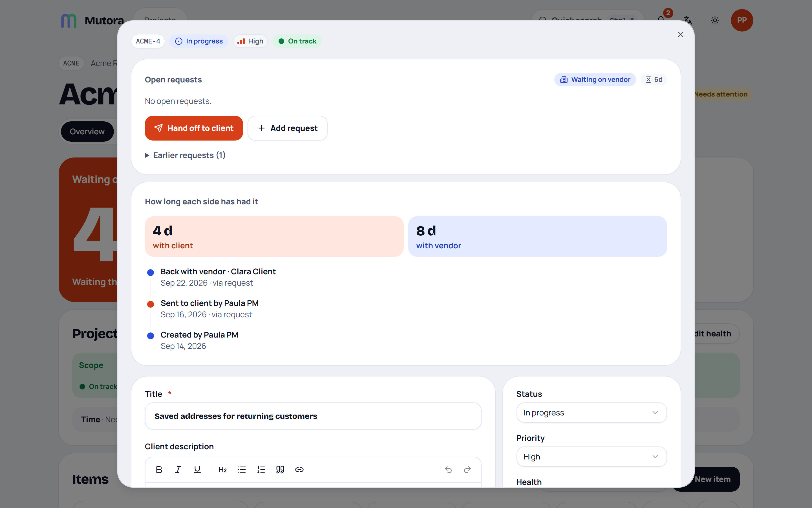Click the ACME-4 item ID badge
812x508 pixels.
(148, 41)
